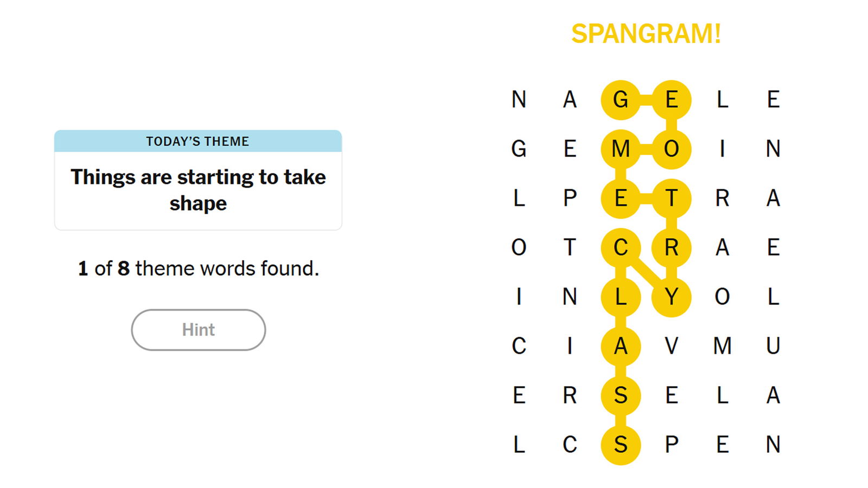Select the highlighted letter R
The width and height of the screenshot is (868, 488).
click(672, 248)
